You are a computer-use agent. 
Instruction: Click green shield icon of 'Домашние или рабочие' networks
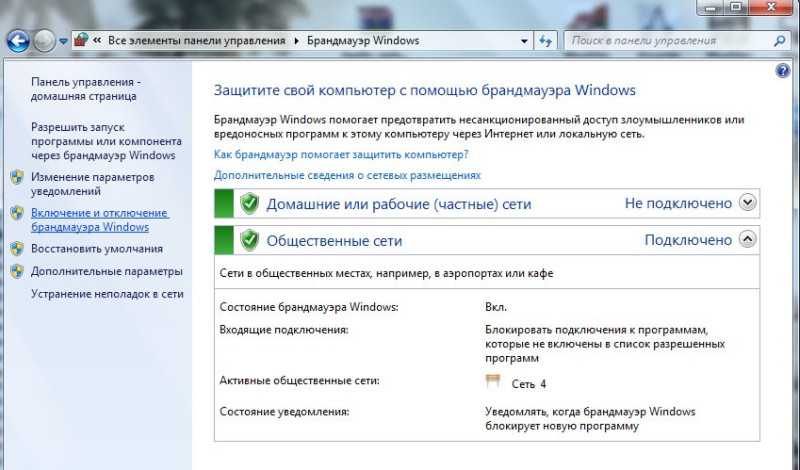coord(249,203)
